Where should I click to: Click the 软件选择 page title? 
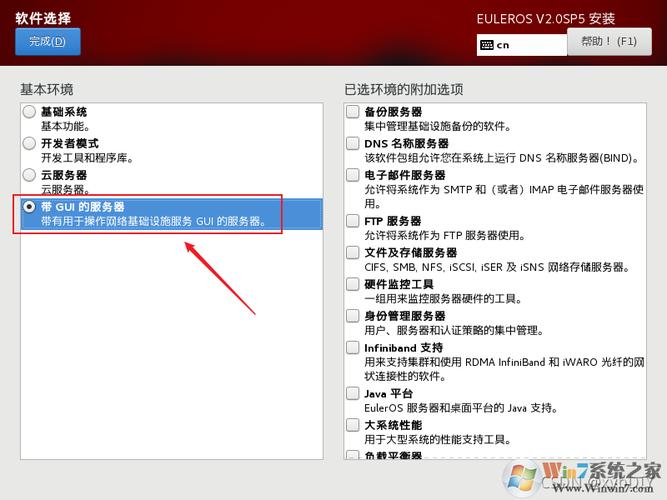pyautogui.click(x=43, y=18)
